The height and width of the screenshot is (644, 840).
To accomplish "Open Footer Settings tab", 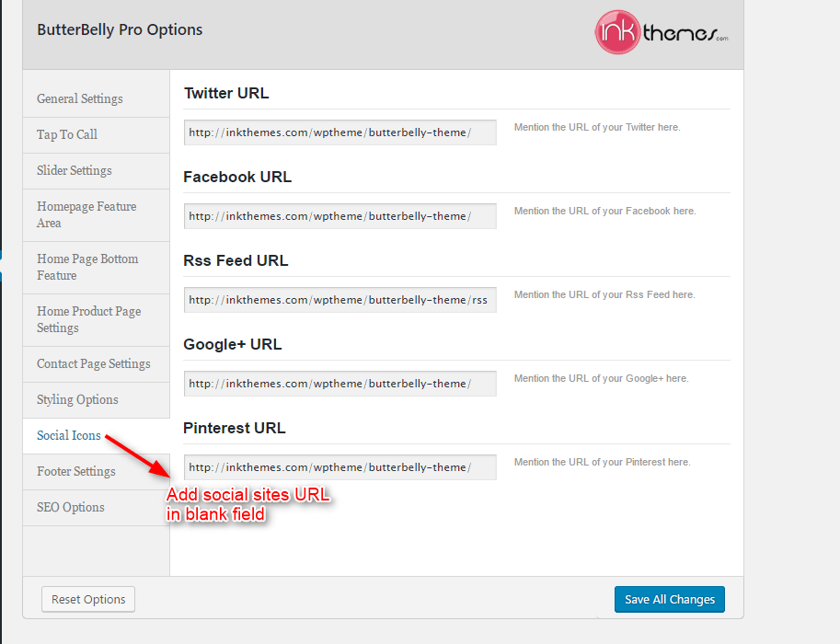I will click(x=96, y=472).
